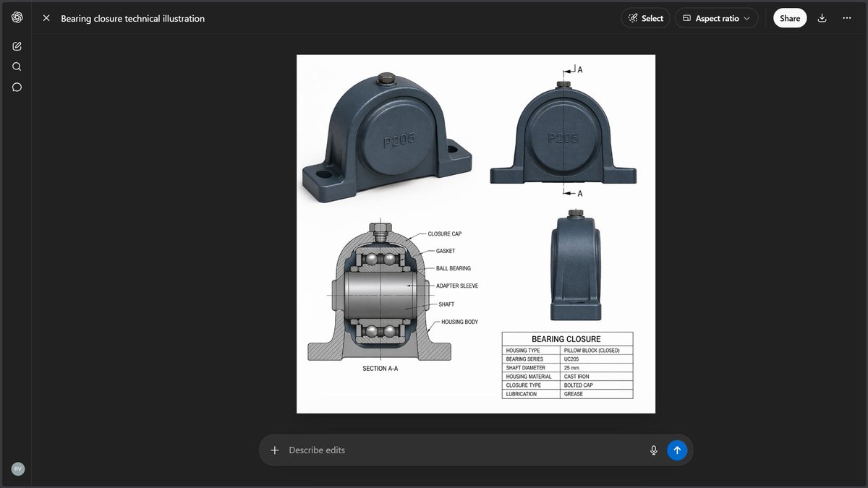
Task: Click the 'ADAPTER SLEEVE' label
Action: tap(457, 286)
